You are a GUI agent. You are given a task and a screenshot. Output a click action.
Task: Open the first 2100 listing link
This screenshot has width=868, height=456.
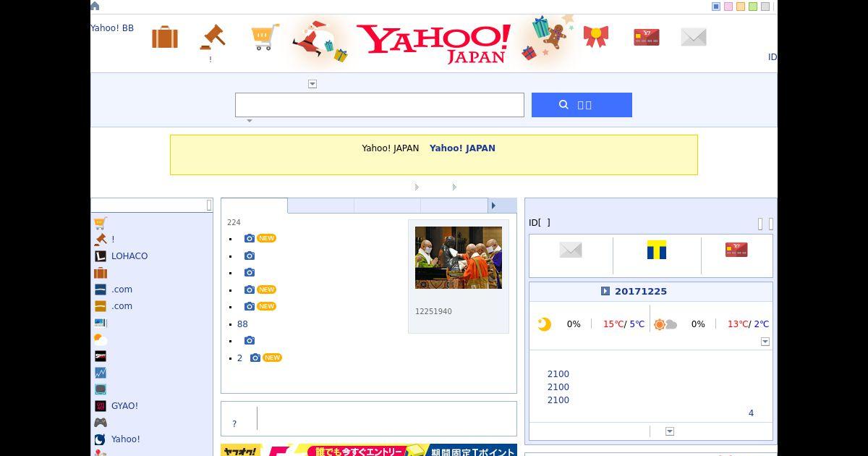coord(558,374)
